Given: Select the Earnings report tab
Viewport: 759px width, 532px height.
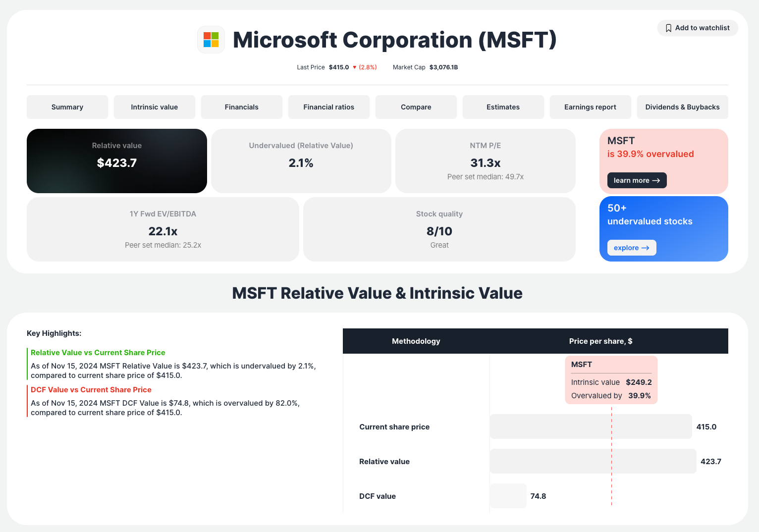Looking at the screenshot, I should [590, 106].
